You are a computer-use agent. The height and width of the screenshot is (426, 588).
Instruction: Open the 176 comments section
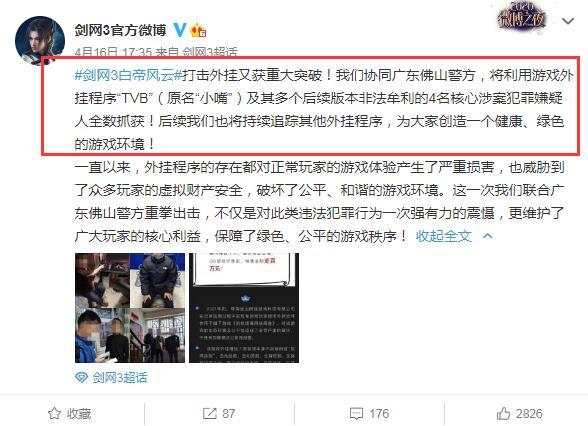click(369, 414)
